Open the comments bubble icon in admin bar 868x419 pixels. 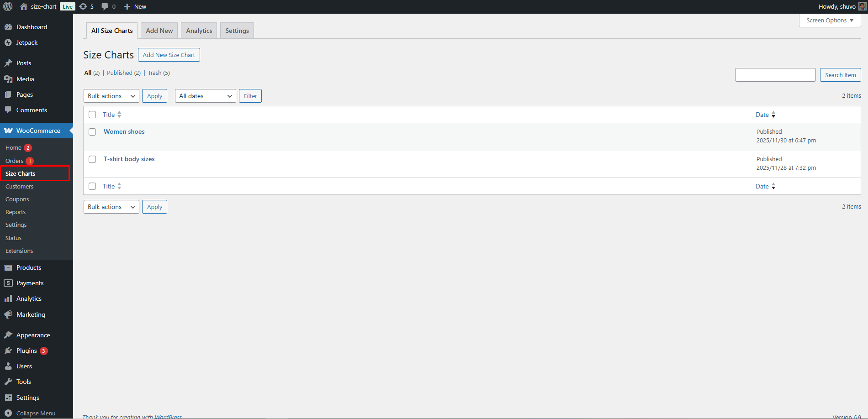pos(105,6)
